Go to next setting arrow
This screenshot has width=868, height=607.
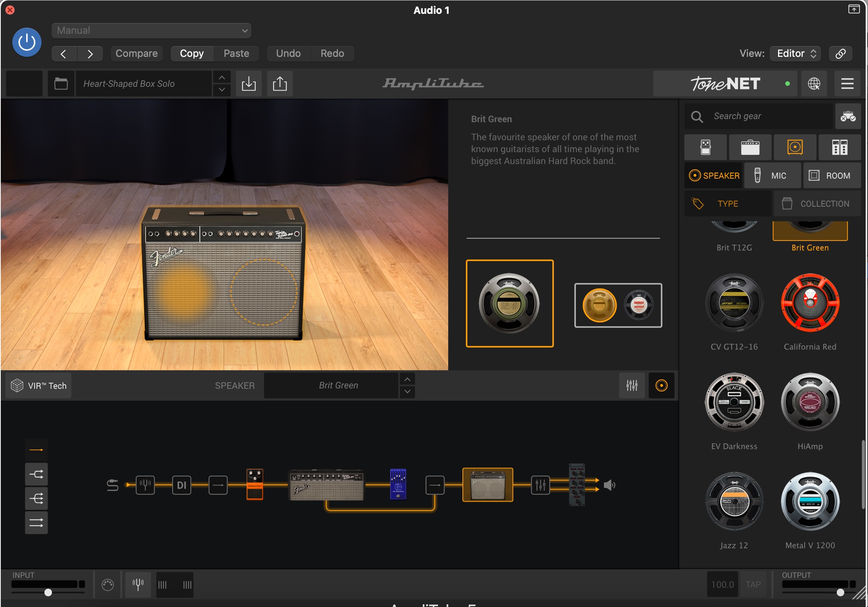coord(90,54)
